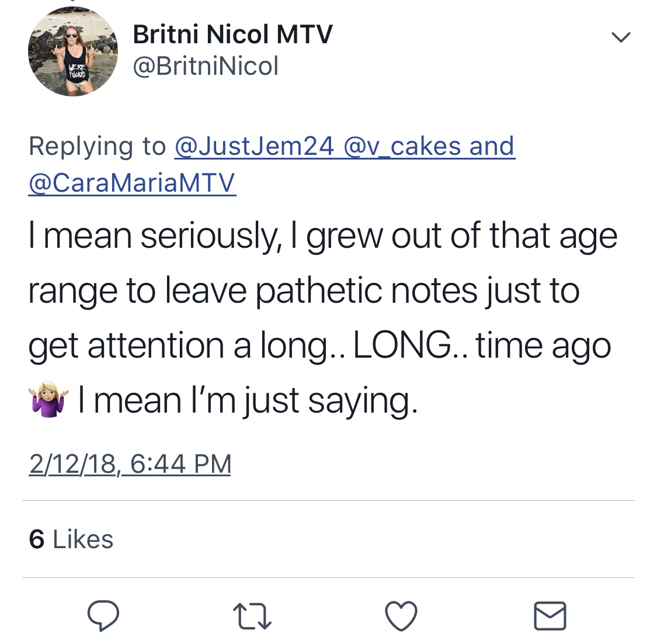This screenshot has width=657, height=644.
Task: Show other repliers via the 'and' link
Action: point(492,146)
